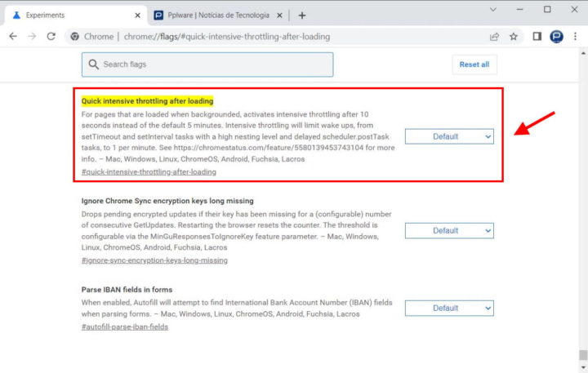Image resolution: width=588 pixels, height=373 pixels.
Task: Bookmark this page with the star icon
Action: click(514, 37)
